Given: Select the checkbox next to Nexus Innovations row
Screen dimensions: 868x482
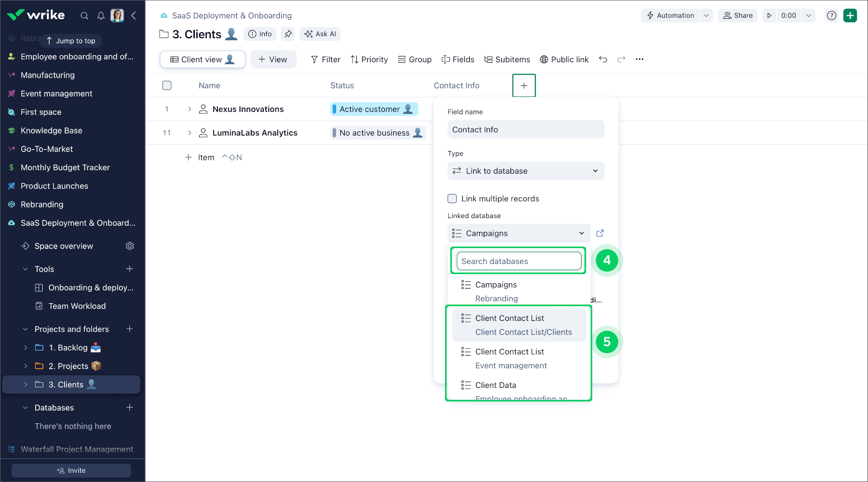Looking at the screenshot, I should 167,109.
